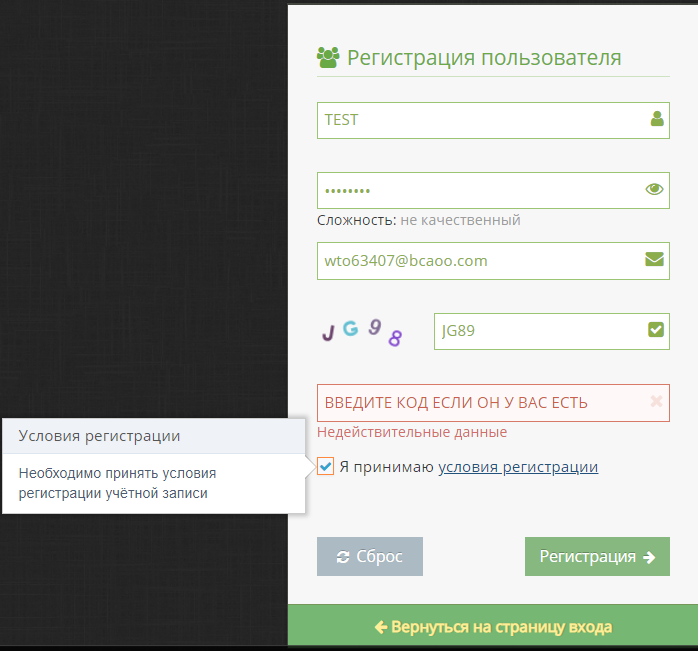Viewport: 698px width, 651px height.
Task: Click the user group icon beside the registration title
Action: [x=328, y=57]
